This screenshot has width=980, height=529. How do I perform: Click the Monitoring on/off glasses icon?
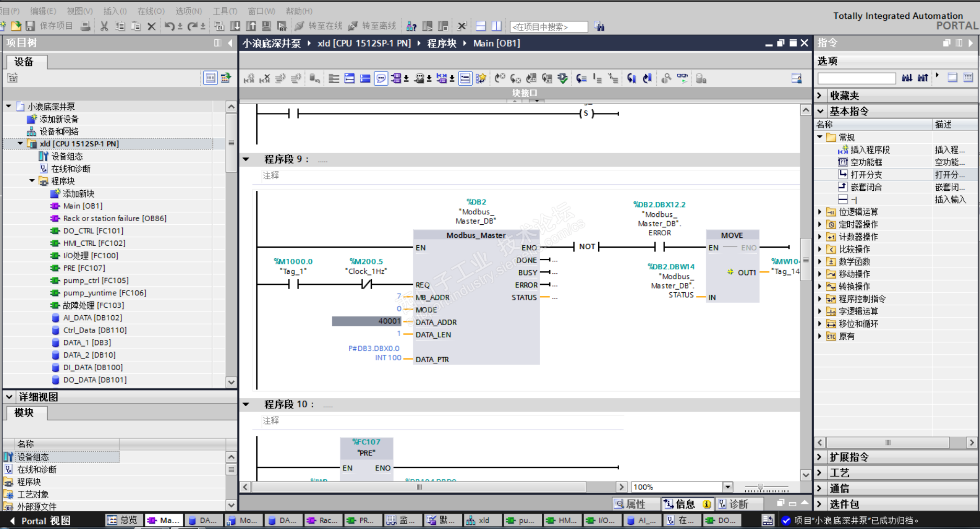click(x=682, y=78)
